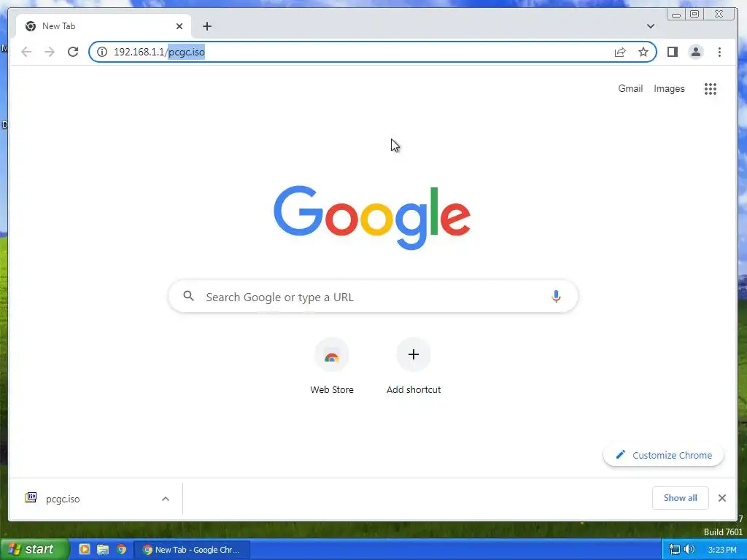The width and height of the screenshot is (747, 560).
Task: Add shortcut plus tile
Action: pyautogui.click(x=414, y=366)
